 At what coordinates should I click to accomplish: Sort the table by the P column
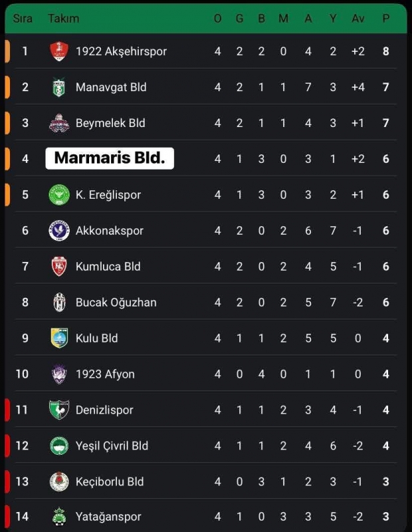(x=386, y=19)
